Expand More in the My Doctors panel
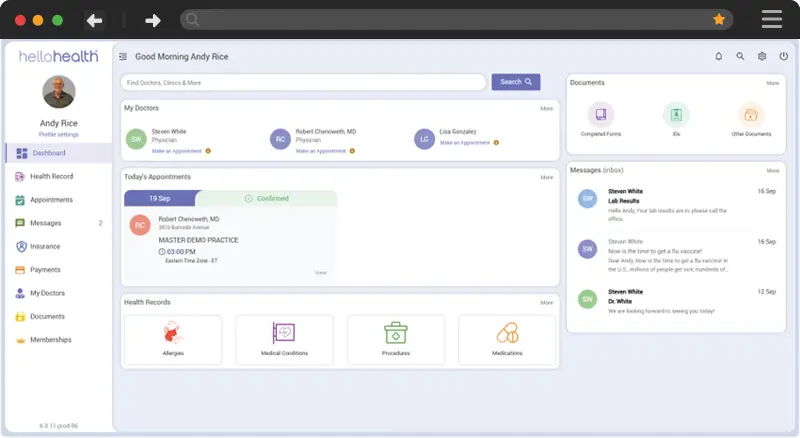Image resolution: width=800 pixels, height=438 pixels. tap(546, 108)
